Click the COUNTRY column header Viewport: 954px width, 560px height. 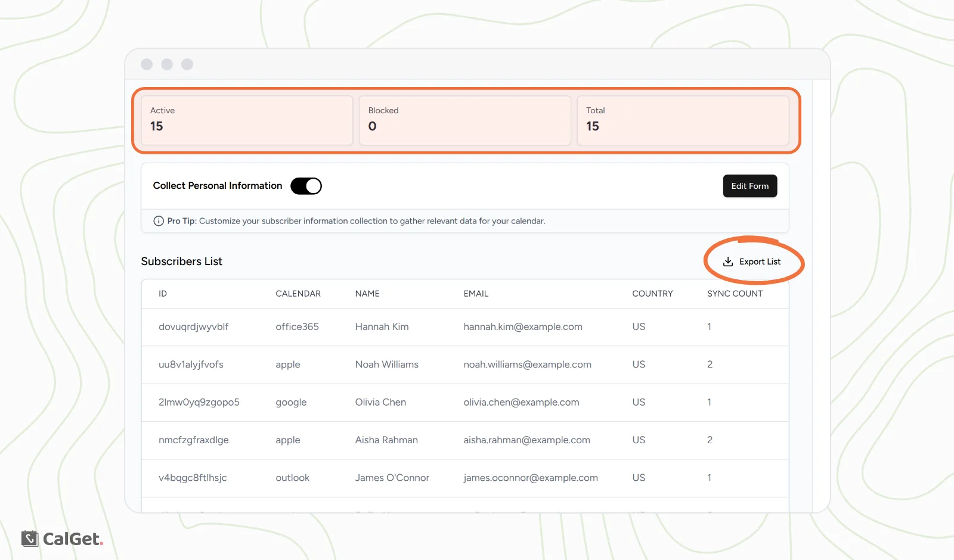652,294
